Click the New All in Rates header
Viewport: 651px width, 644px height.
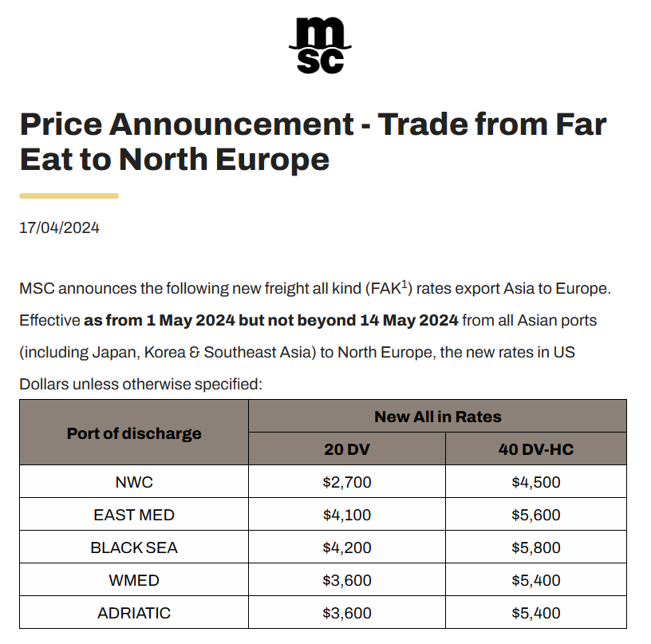click(438, 416)
